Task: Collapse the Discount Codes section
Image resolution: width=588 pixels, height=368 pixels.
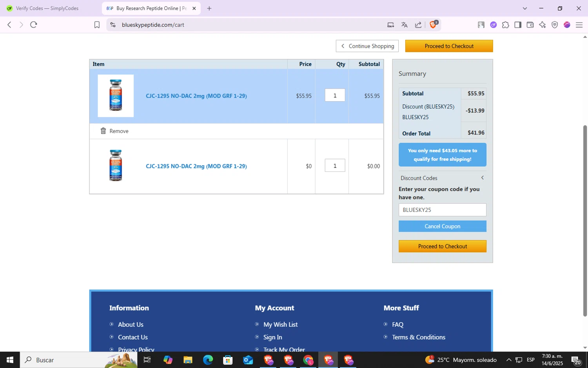Action: tap(443, 178)
